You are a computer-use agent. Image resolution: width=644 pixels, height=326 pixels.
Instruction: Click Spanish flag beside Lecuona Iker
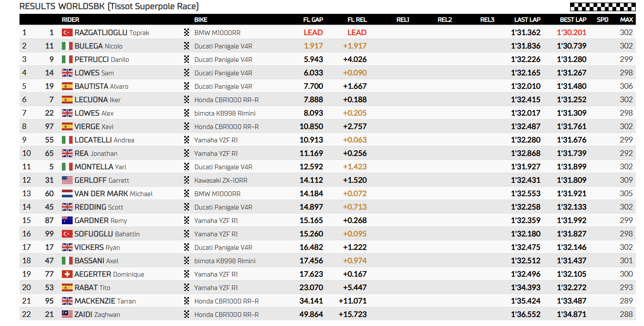[x=67, y=100]
